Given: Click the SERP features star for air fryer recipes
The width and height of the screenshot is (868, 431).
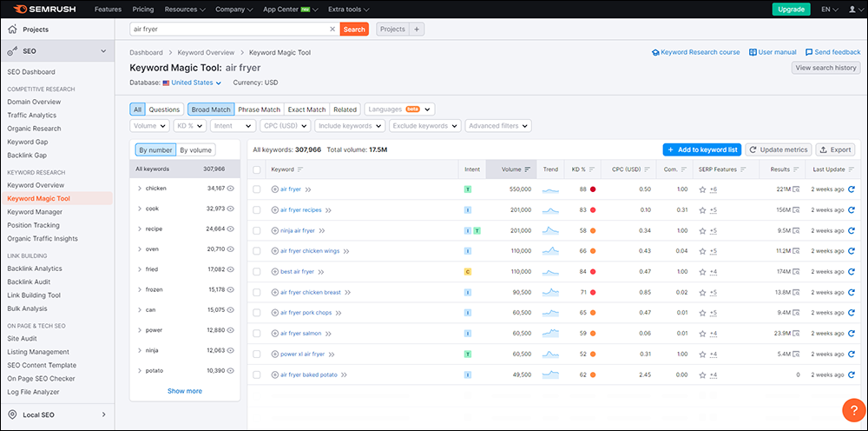Looking at the screenshot, I should coord(702,210).
